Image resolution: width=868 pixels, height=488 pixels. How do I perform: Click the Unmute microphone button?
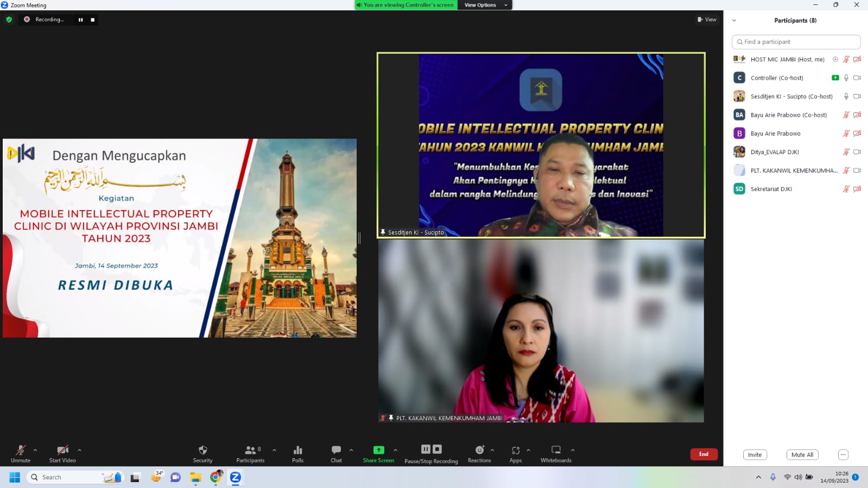(x=21, y=454)
